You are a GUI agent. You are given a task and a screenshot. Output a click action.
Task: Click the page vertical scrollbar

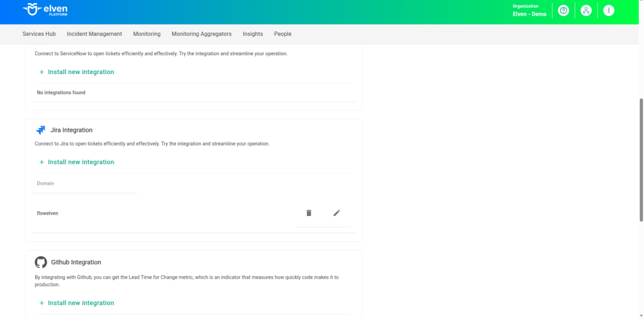(x=641, y=159)
